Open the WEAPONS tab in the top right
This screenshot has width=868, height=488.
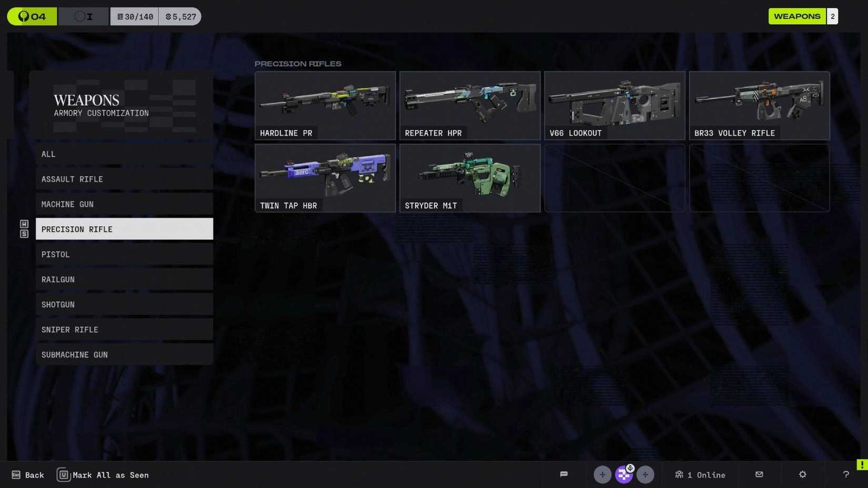(797, 16)
